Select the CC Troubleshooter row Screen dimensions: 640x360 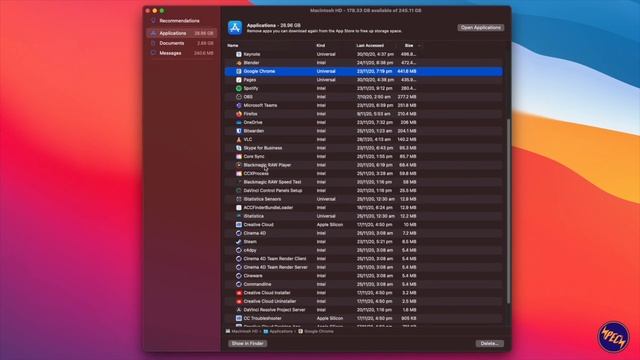tap(363, 318)
